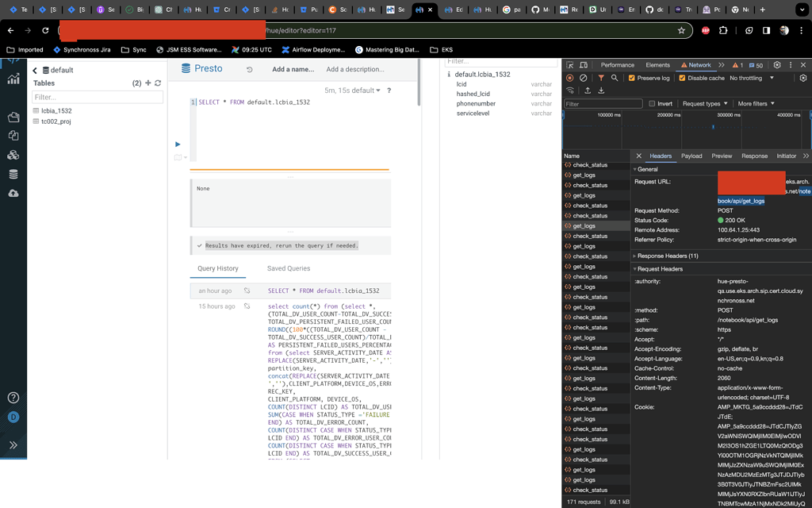
Task: Select the charts icon in the Hue sidebar
Action: click(x=14, y=79)
